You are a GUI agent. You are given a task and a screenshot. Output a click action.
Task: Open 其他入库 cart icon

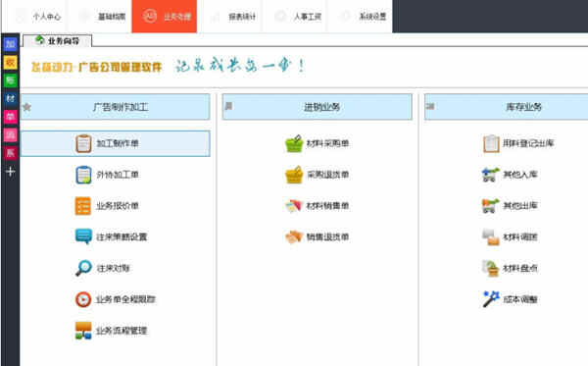pyautogui.click(x=491, y=175)
